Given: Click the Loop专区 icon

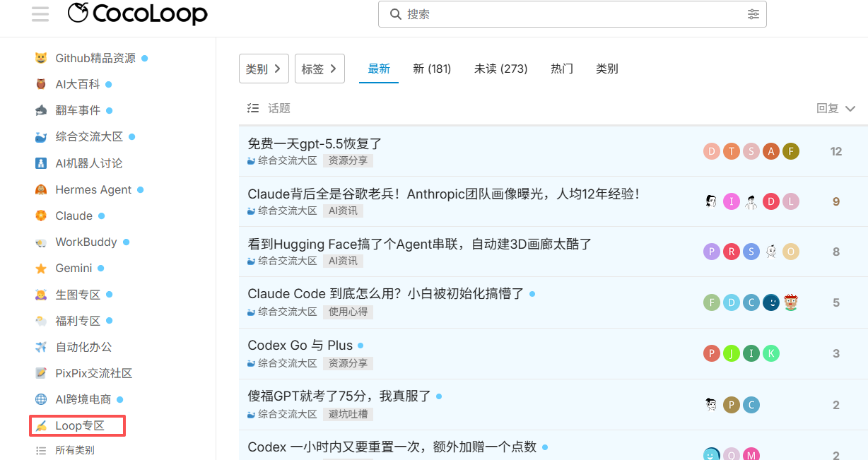Looking at the screenshot, I should click(x=41, y=426).
